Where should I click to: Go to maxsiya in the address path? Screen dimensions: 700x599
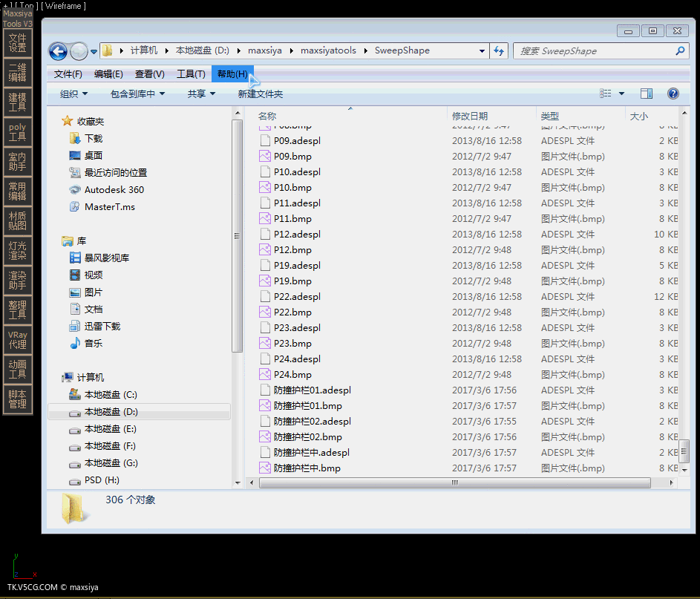click(265, 50)
